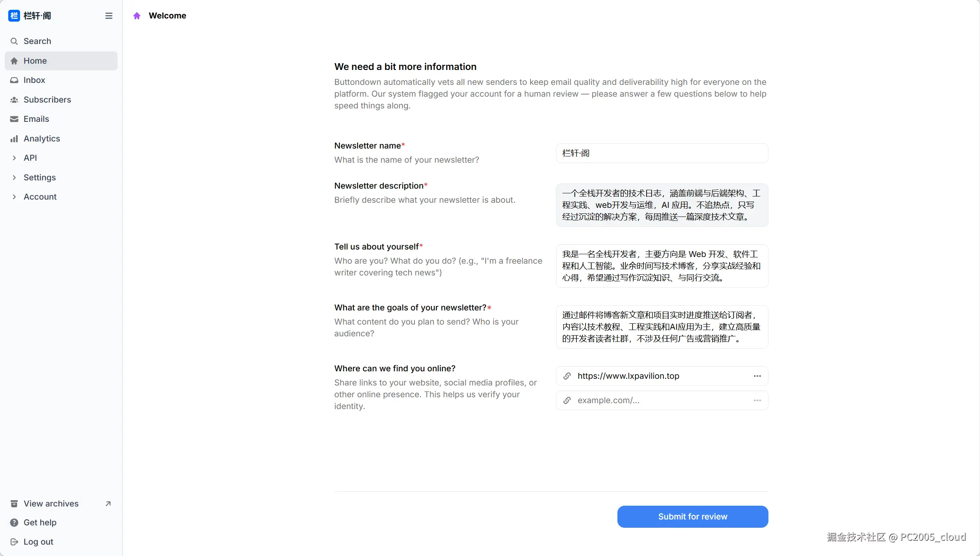Screen dimensions: 980x556
Task: Click the Get help question mark icon
Action: tap(14, 523)
